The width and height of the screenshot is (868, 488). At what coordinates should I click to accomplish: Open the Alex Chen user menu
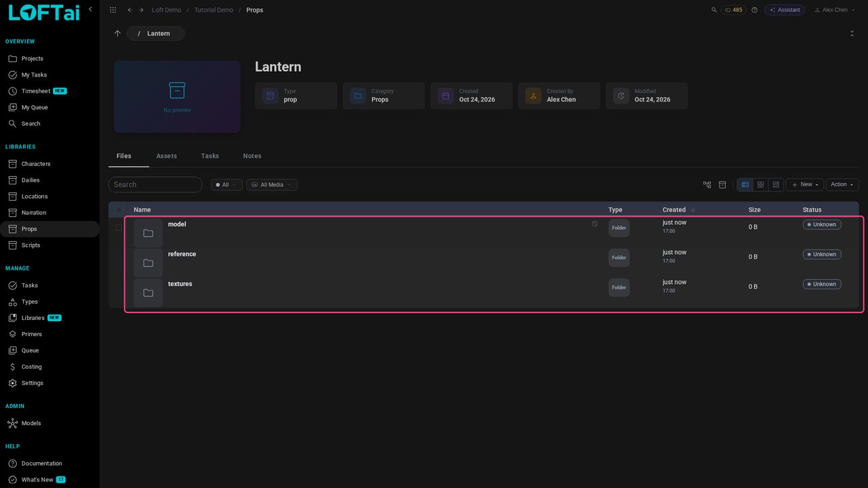(x=834, y=10)
